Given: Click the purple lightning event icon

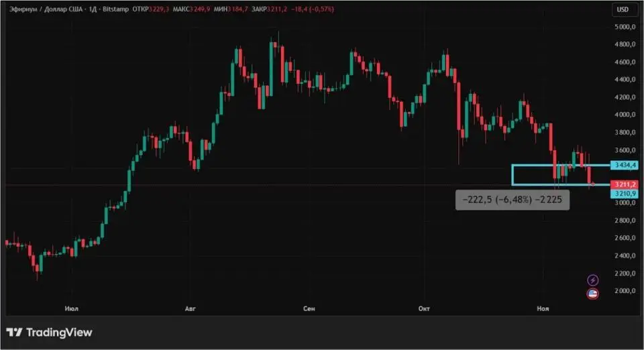Looking at the screenshot, I should pos(592,280).
